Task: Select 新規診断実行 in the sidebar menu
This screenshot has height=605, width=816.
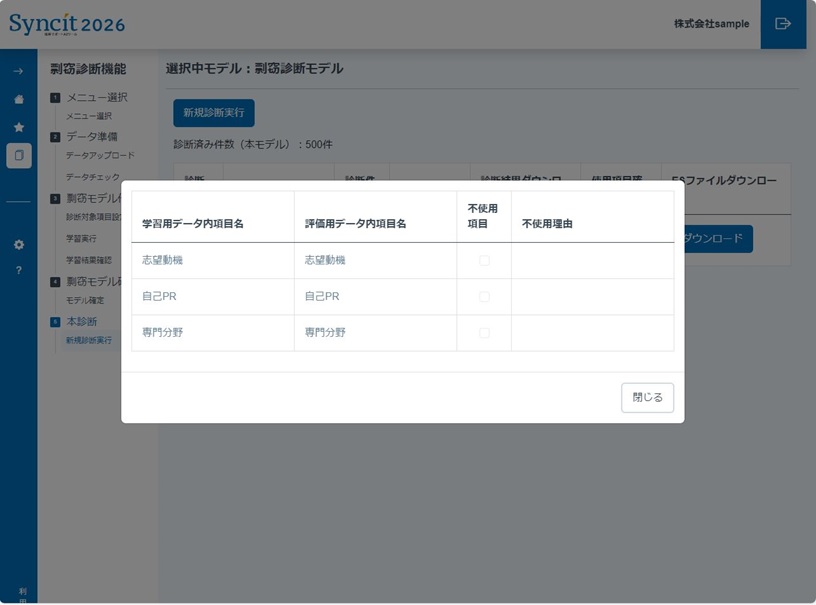Action: (x=89, y=340)
